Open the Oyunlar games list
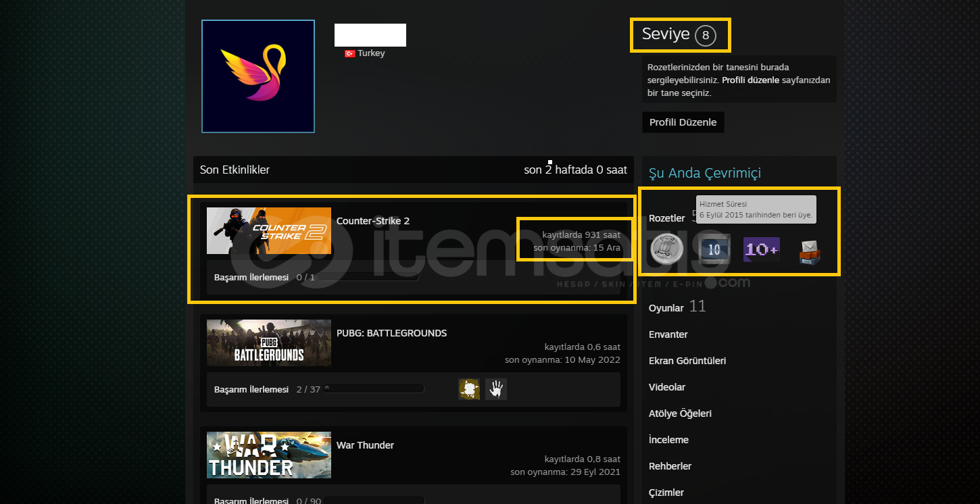 666,308
